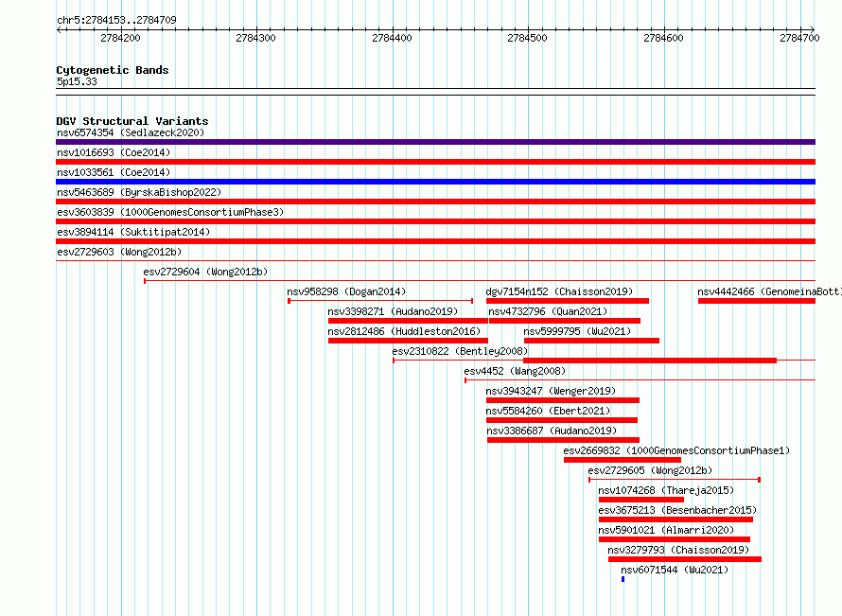Click the 2784600 ruler tick label

(x=664, y=38)
